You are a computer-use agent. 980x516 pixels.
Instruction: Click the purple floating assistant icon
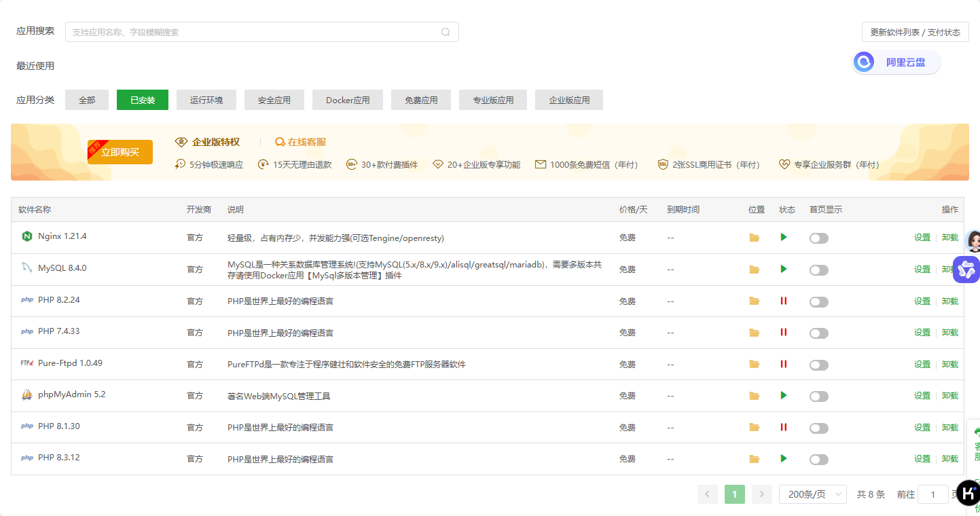(x=967, y=270)
